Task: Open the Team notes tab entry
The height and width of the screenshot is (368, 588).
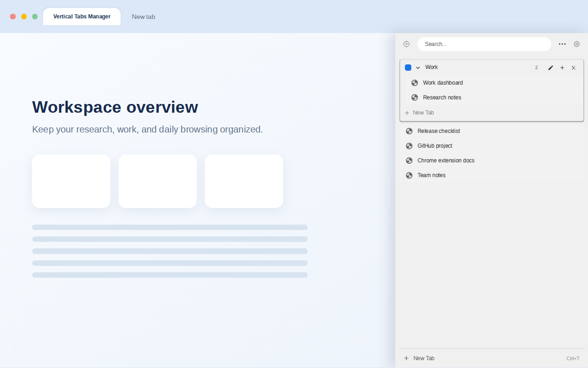Action: tap(492, 175)
